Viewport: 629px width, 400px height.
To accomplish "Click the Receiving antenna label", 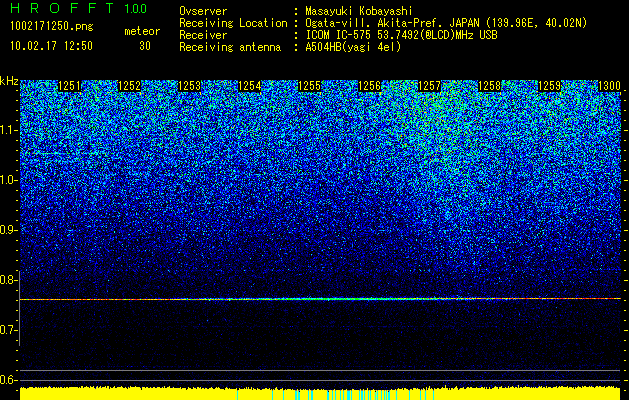I will [230, 47].
